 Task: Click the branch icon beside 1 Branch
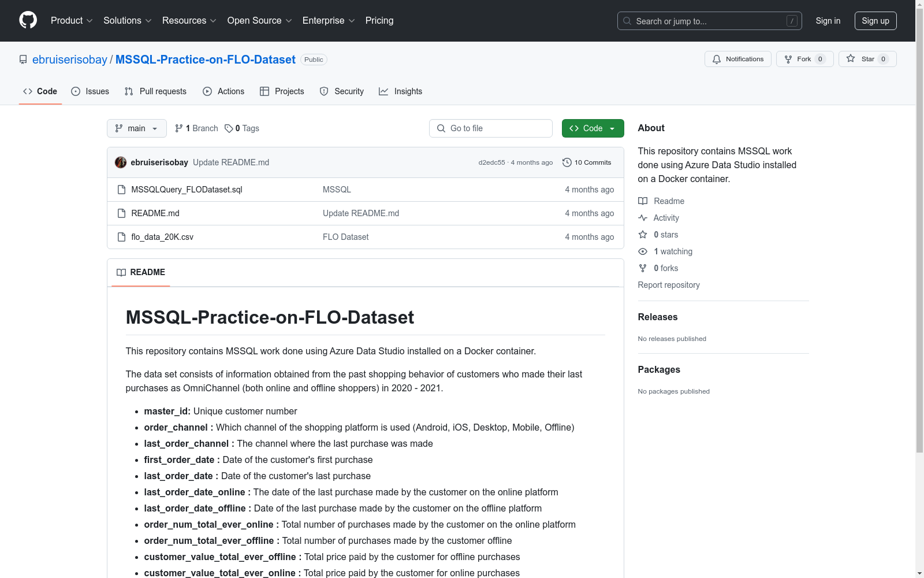[179, 128]
